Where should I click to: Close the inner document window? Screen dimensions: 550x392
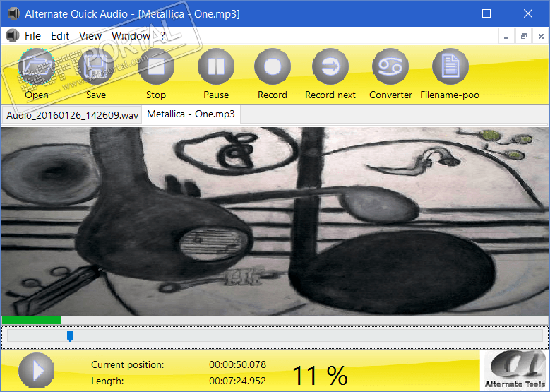coord(541,36)
